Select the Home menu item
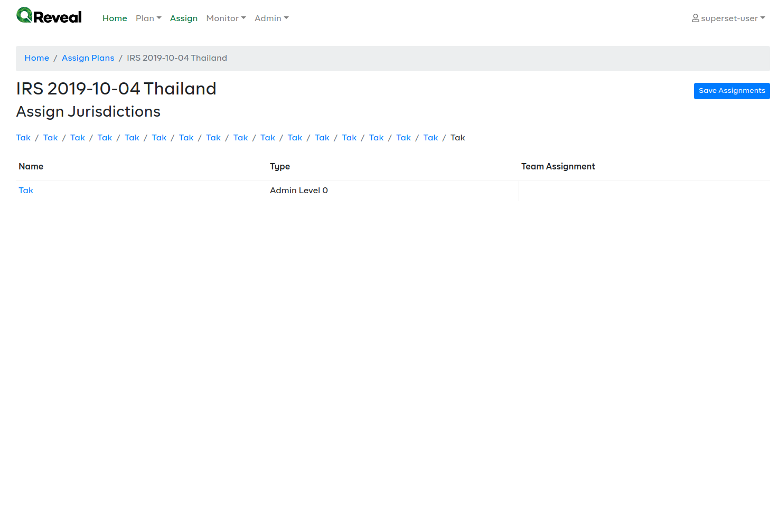Screen dimensions: 778x532 (x=115, y=18)
